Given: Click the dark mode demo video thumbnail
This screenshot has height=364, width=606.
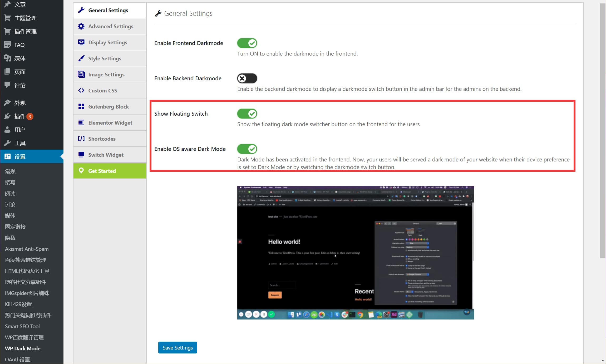Looking at the screenshot, I should click(356, 253).
